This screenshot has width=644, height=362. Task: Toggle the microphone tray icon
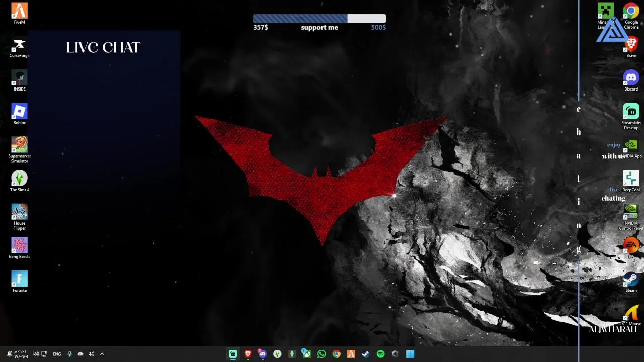(69, 354)
